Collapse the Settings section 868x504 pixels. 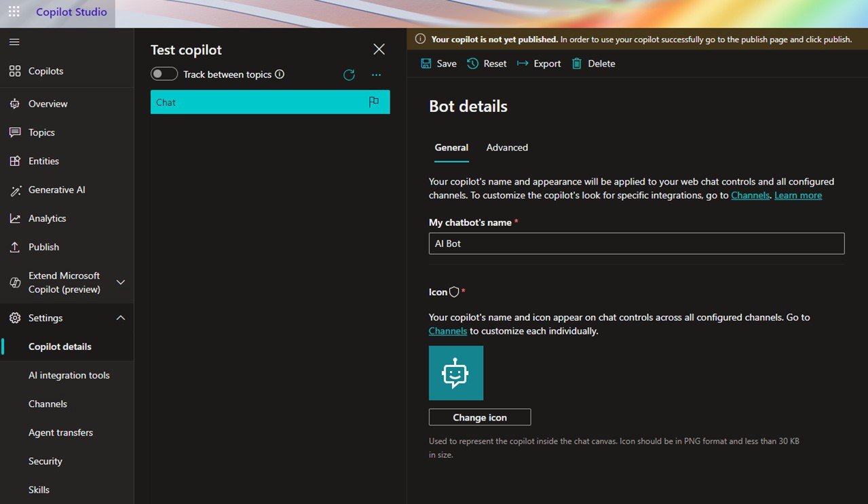121,317
